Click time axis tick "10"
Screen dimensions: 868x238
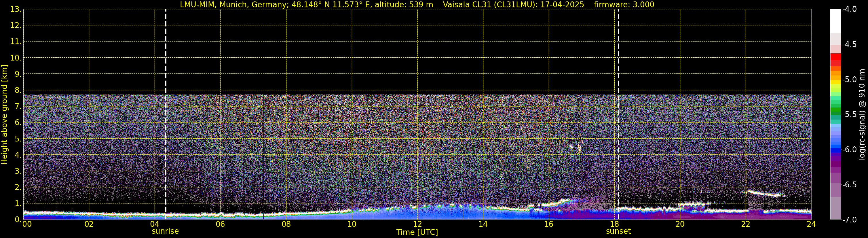click(352, 224)
